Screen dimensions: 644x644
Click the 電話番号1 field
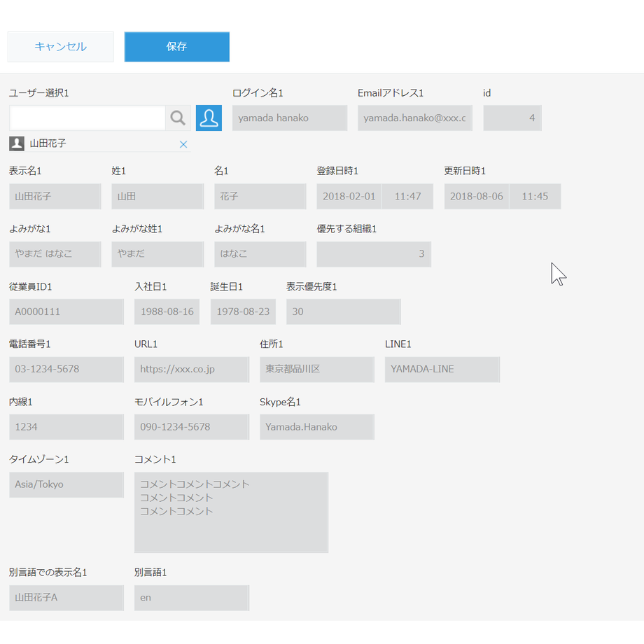click(x=66, y=369)
